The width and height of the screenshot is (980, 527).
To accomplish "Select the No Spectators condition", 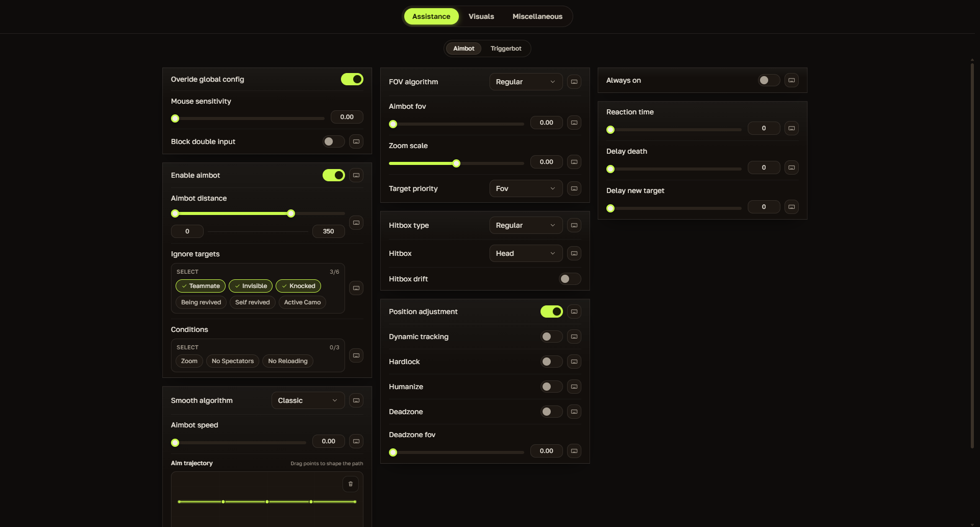I will pos(233,361).
